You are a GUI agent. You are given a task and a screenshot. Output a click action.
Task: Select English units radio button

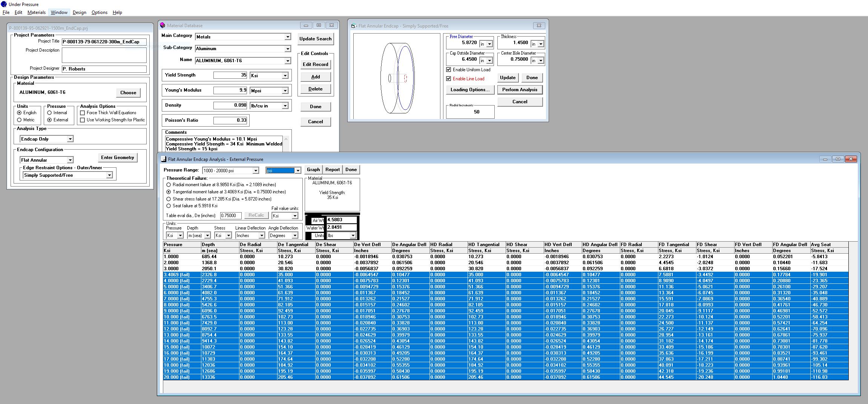point(19,113)
